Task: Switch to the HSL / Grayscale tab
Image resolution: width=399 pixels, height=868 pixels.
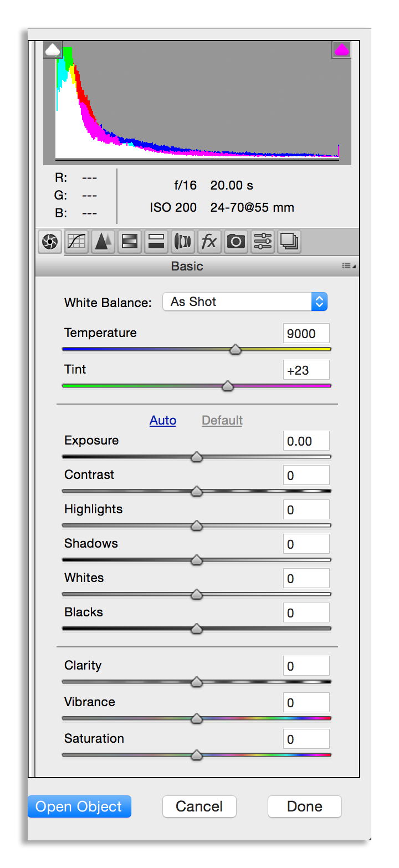Action: (x=130, y=241)
